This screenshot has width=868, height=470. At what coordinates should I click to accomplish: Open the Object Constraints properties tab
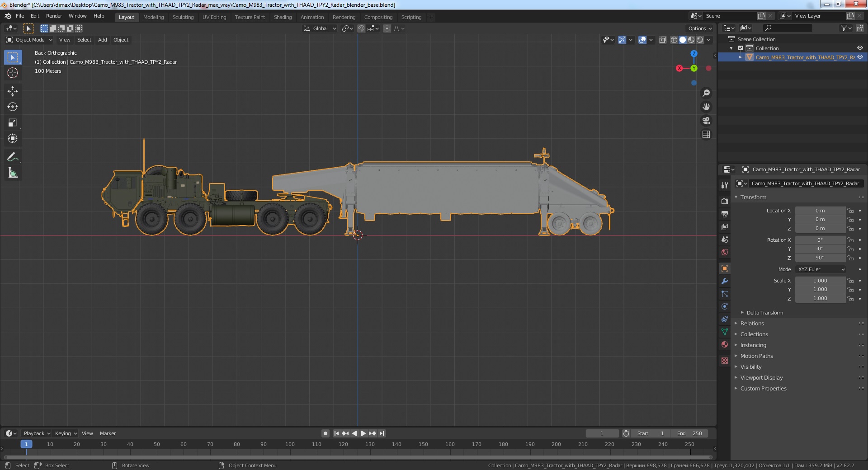tap(725, 319)
